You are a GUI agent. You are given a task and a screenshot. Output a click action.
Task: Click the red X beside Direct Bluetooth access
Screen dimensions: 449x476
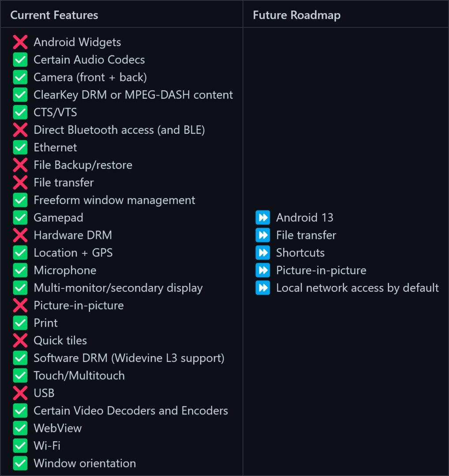(x=20, y=130)
